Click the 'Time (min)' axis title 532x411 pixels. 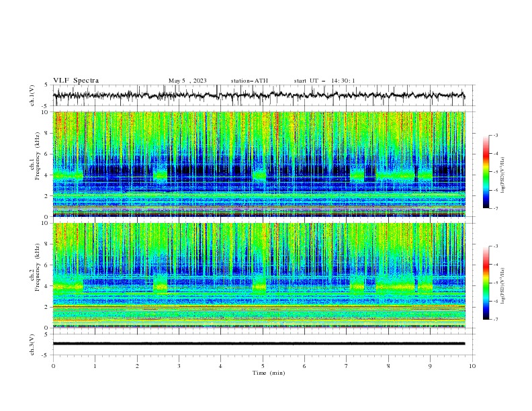(269, 373)
